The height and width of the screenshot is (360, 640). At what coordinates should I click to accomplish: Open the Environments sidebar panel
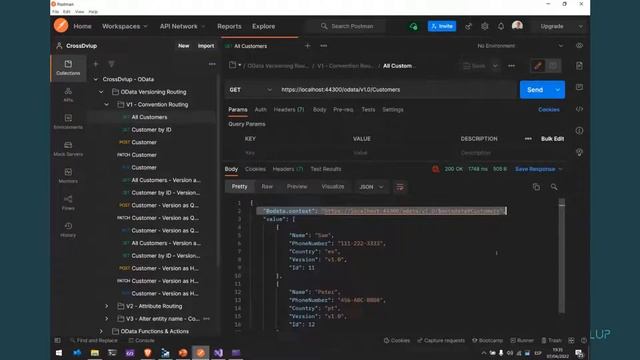tap(68, 122)
